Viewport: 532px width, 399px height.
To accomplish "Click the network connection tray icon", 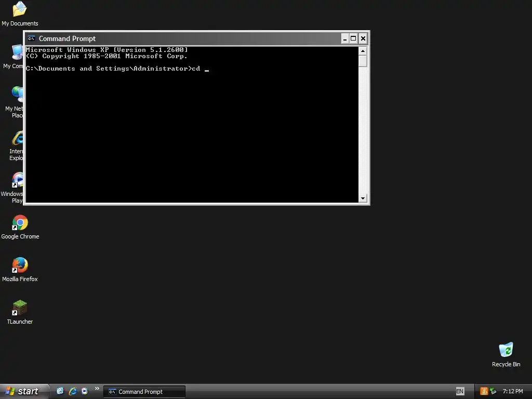I will pos(493,391).
